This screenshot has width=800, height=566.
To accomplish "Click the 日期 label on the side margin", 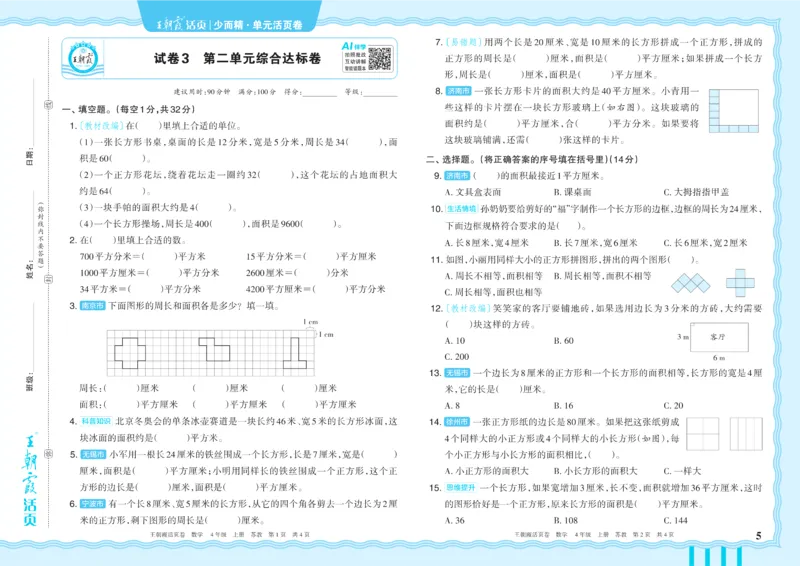I will pyautogui.click(x=30, y=156).
